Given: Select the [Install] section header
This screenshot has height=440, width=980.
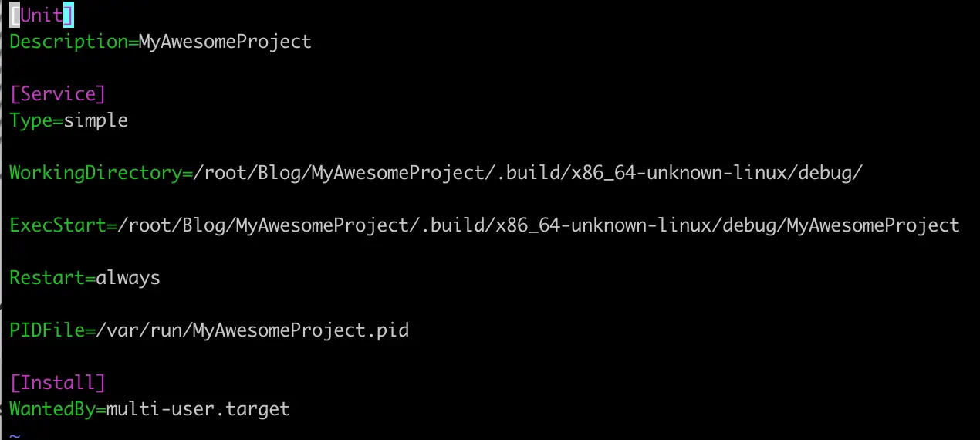Looking at the screenshot, I should [x=58, y=383].
